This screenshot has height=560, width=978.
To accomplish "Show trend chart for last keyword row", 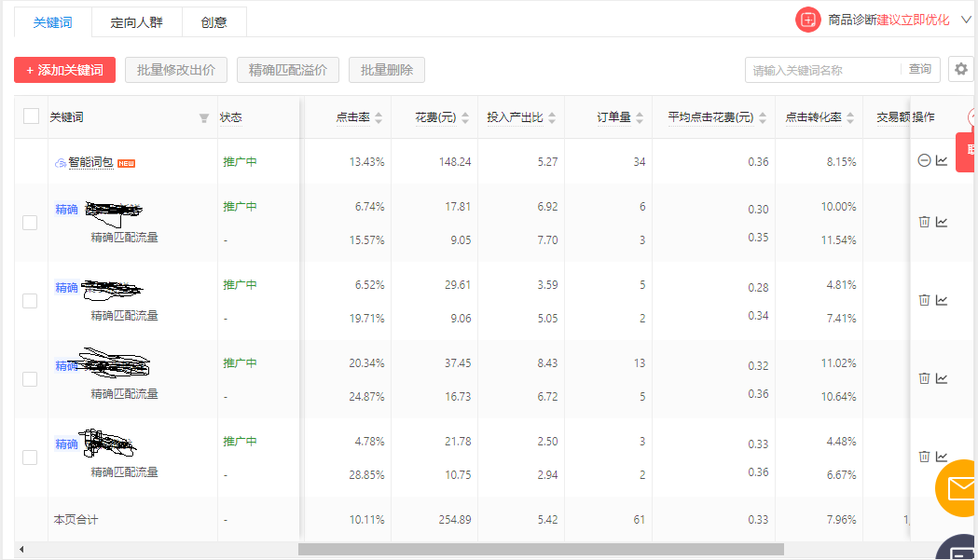I will [942, 457].
